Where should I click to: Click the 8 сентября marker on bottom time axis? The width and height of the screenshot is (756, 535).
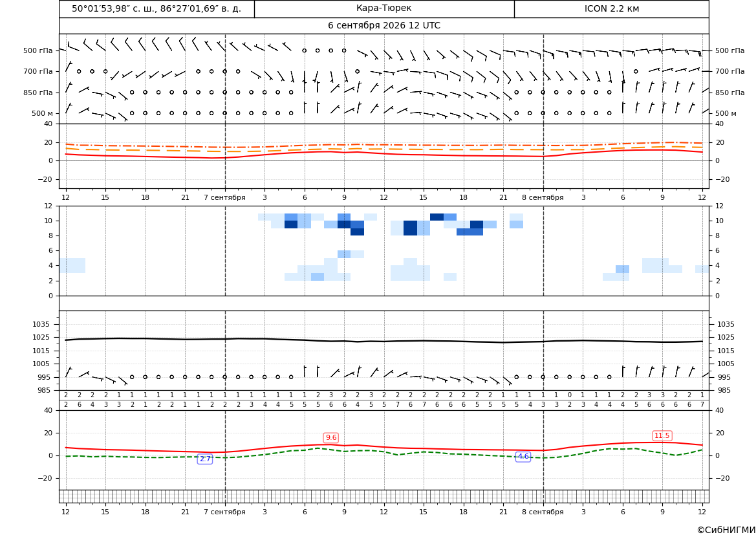pos(543,512)
